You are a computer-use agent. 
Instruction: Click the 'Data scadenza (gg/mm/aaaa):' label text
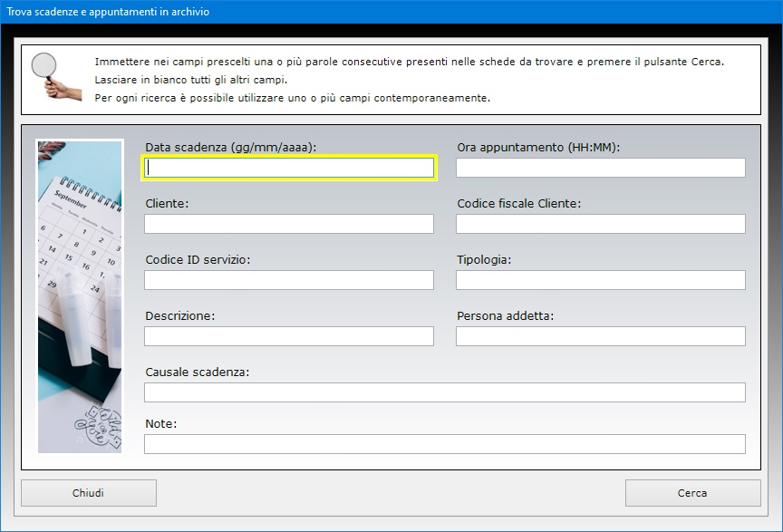click(231, 147)
